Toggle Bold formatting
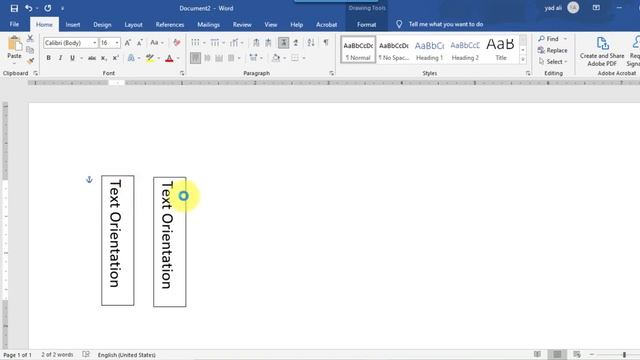This screenshot has width=640, height=360. click(49, 58)
